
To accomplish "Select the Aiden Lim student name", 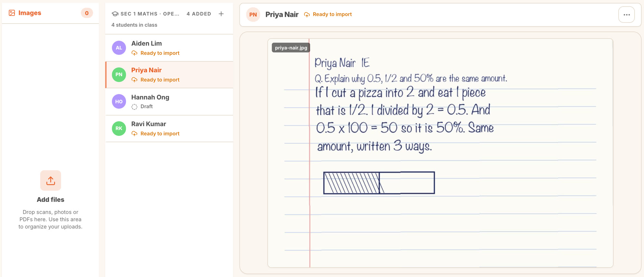I will coord(147,43).
